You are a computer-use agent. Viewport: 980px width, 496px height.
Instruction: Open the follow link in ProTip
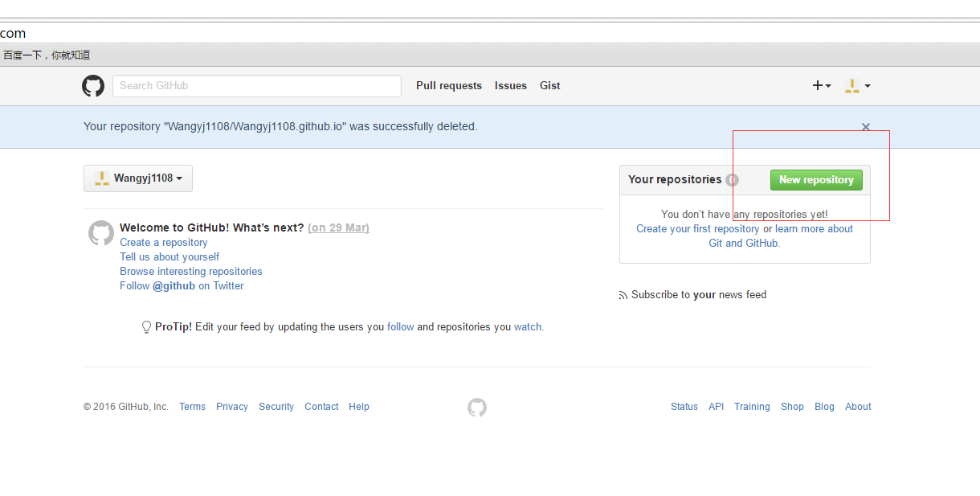(x=401, y=327)
